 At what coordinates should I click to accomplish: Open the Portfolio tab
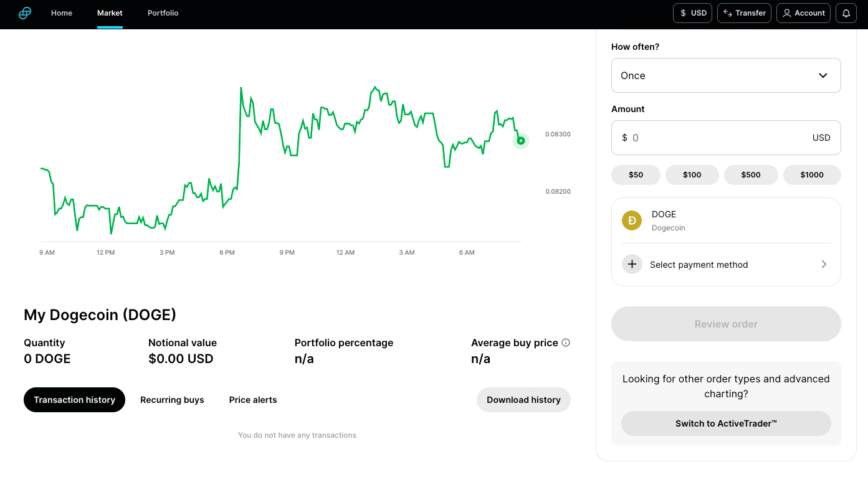tap(163, 13)
